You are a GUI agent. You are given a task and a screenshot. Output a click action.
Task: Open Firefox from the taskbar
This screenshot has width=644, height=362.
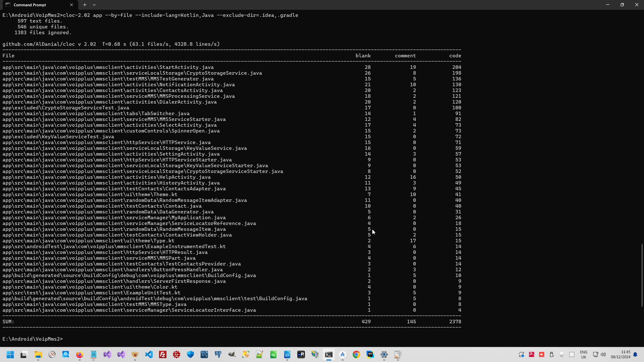point(79,354)
